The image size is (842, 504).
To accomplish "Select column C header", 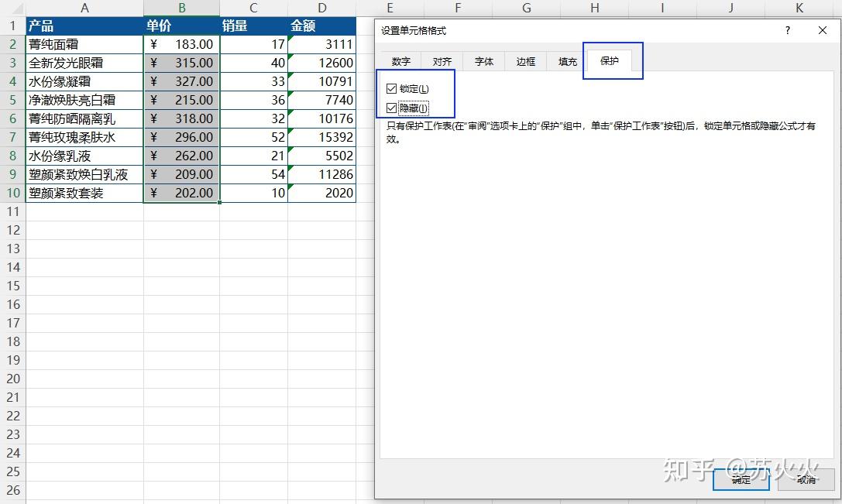I will 253,8.
